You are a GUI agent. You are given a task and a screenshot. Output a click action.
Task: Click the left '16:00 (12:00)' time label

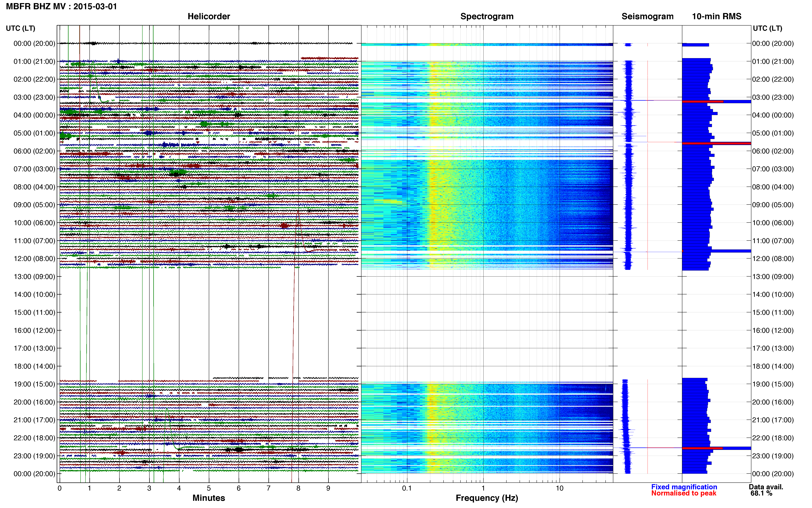[x=34, y=330]
